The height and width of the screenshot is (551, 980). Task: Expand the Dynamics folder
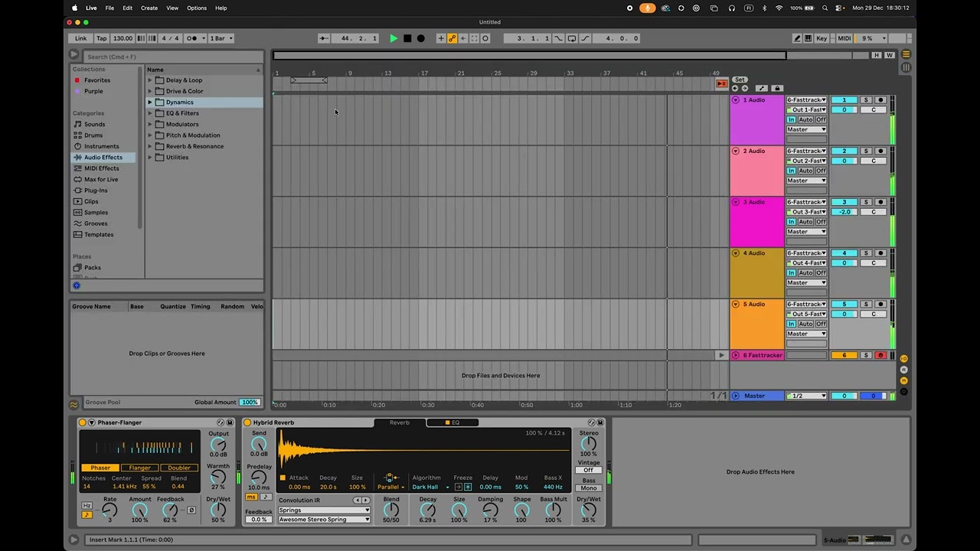[150, 102]
